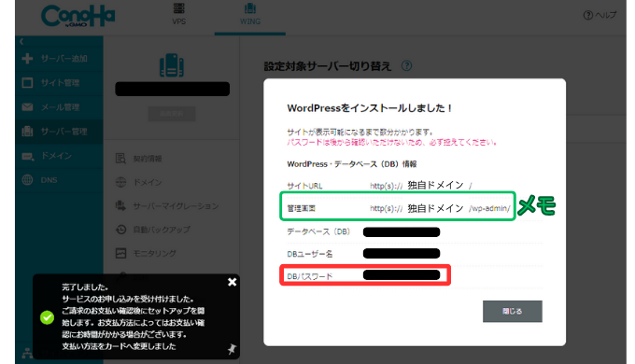
Task: Click the 管理画面 wp-admin URL text
Action: coord(440,208)
